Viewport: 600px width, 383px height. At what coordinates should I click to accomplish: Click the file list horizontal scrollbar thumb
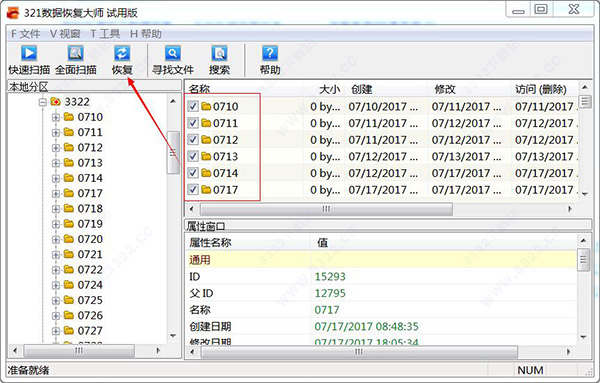[326, 209]
